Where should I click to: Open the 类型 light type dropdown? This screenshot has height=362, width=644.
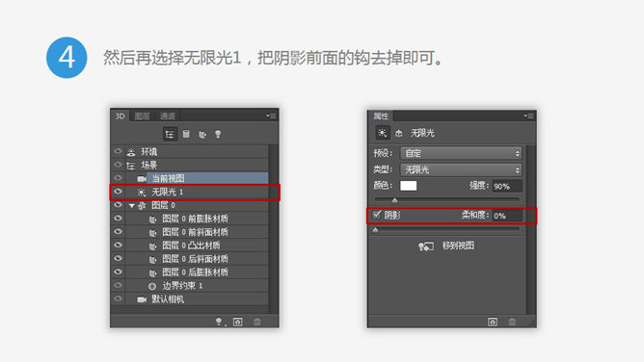click(461, 169)
